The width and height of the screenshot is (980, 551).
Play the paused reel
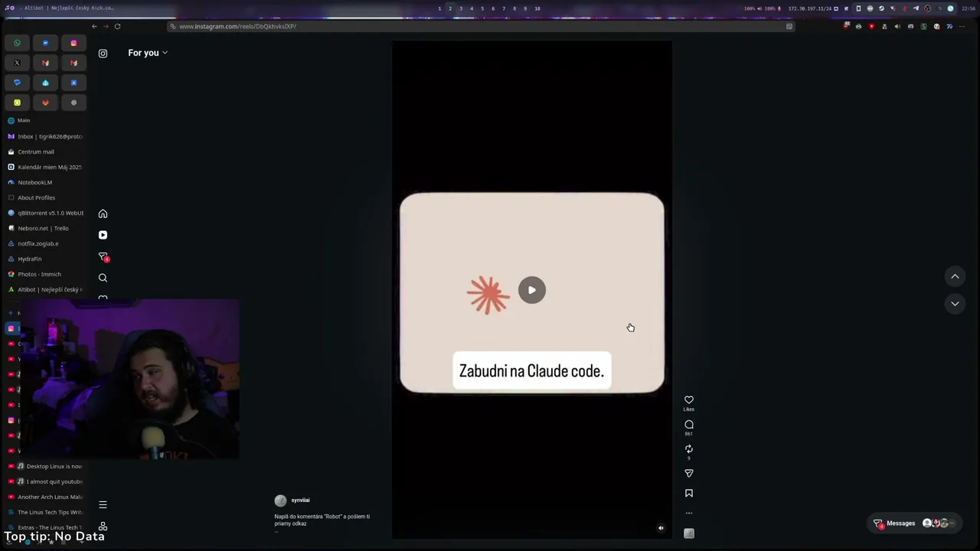pos(532,290)
